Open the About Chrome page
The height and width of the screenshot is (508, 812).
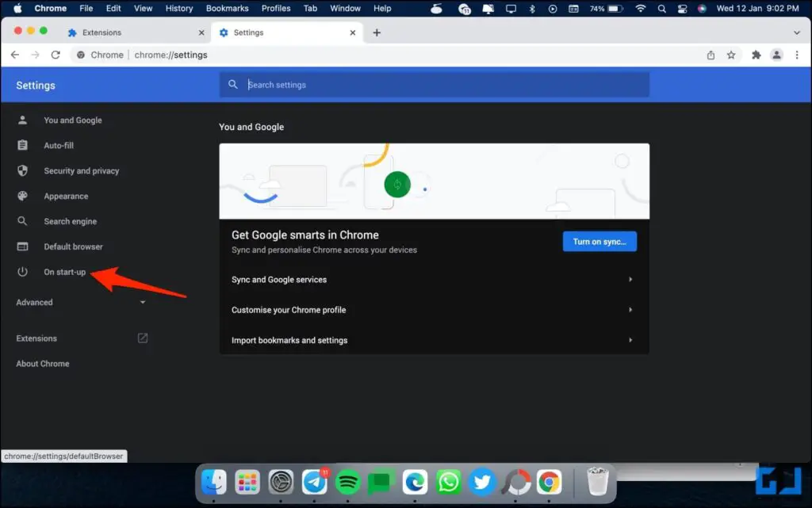pos(43,364)
